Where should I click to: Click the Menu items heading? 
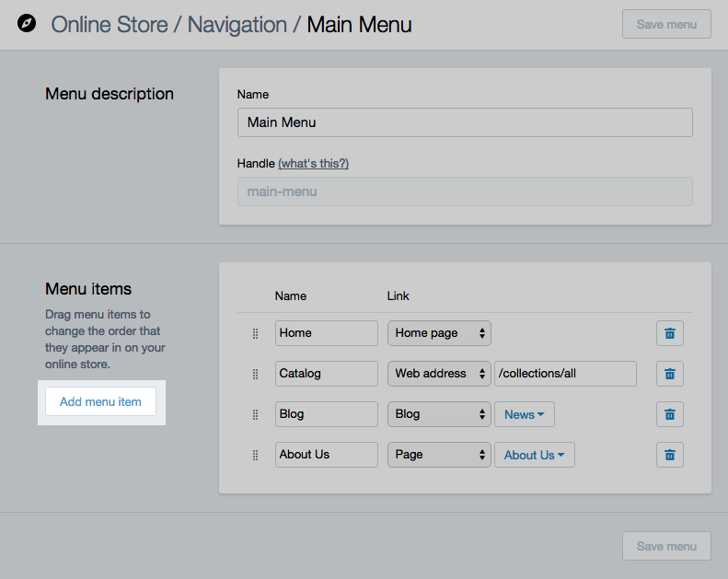tap(88, 289)
